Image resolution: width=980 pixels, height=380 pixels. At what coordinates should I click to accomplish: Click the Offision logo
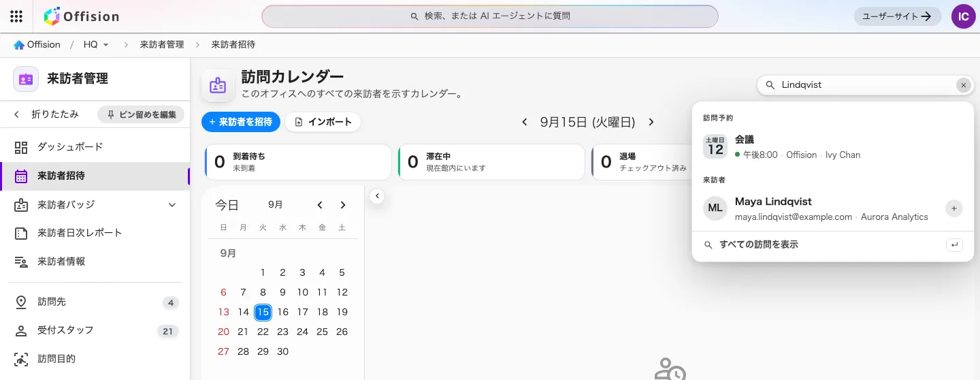(81, 16)
